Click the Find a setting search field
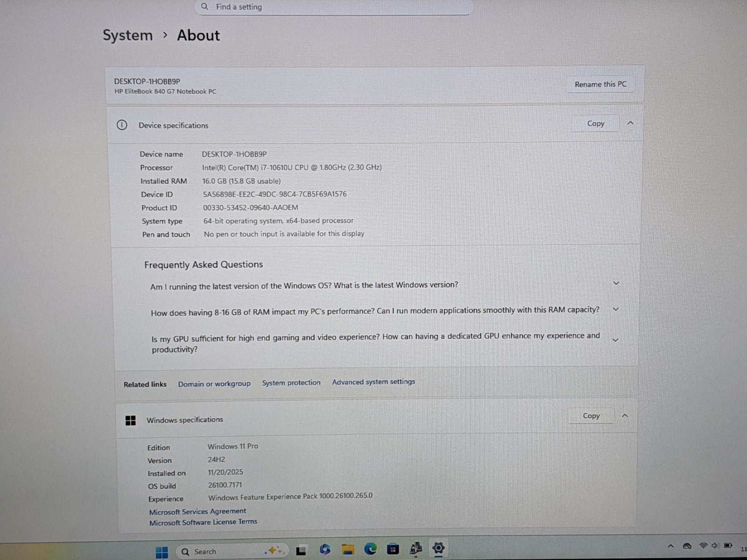This screenshot has height=560, width=747. point(334,7)
